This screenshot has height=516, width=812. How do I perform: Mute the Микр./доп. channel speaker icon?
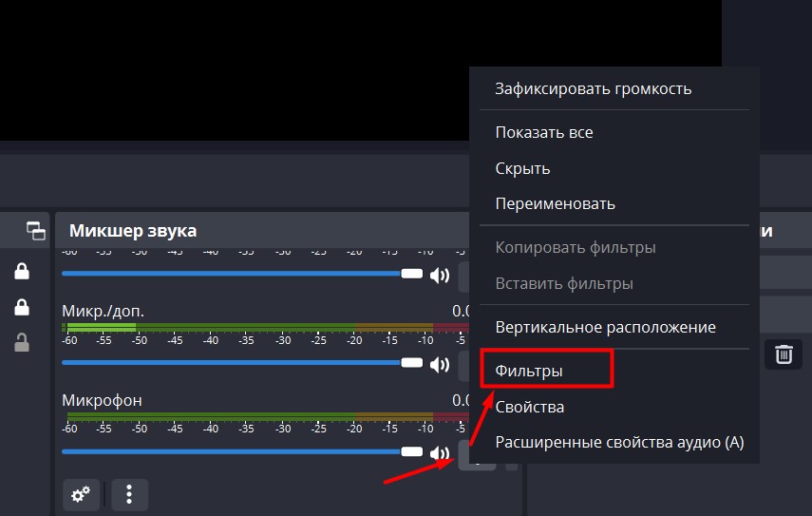click(x=439, y=363)
